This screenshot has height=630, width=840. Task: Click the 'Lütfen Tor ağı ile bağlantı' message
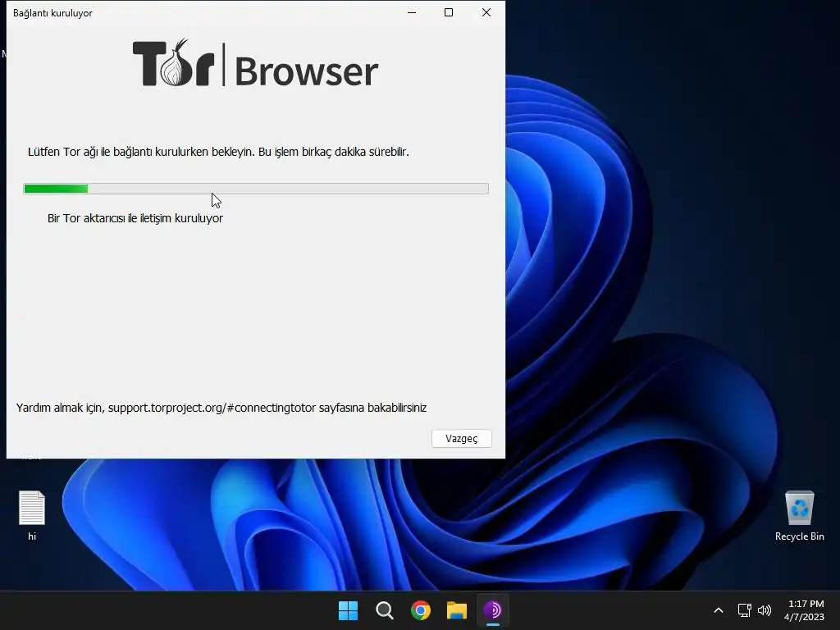(218, 152)
